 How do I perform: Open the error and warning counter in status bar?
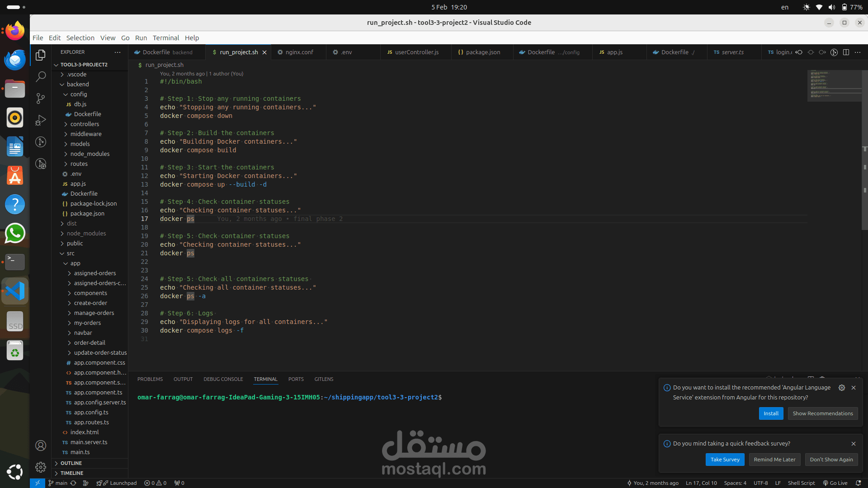click(x=155, y=483)
